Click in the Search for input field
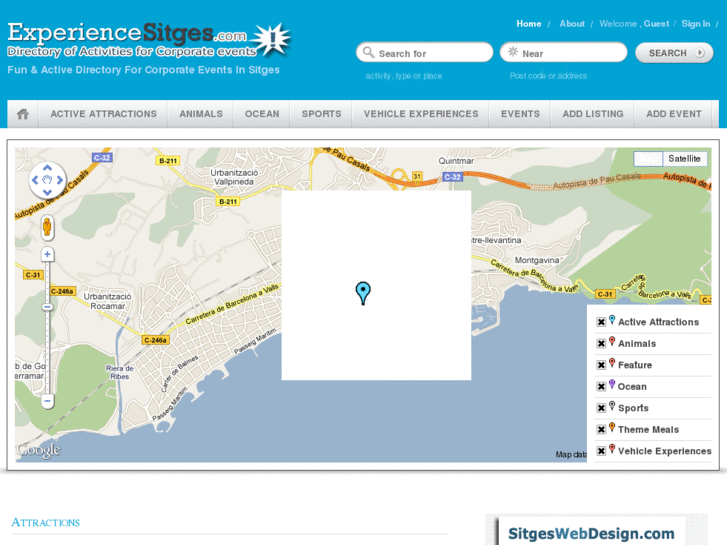The height and width of the screenshot is (545, 727). point(424,52)
